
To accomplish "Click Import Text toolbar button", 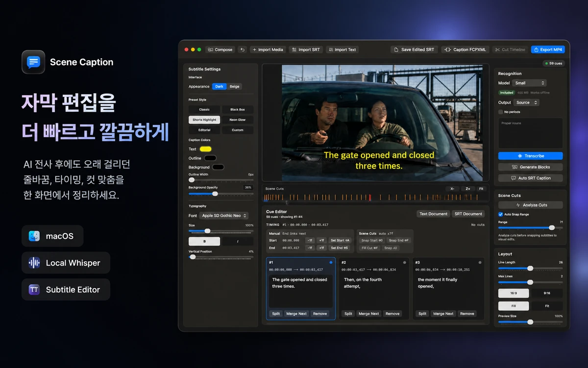I will tap(342, 49).
